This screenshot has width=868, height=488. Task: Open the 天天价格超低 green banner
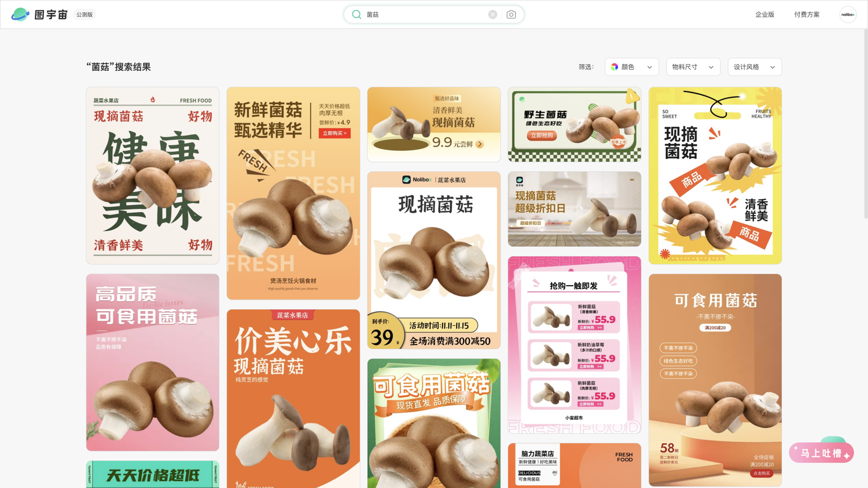coord(153,474)
